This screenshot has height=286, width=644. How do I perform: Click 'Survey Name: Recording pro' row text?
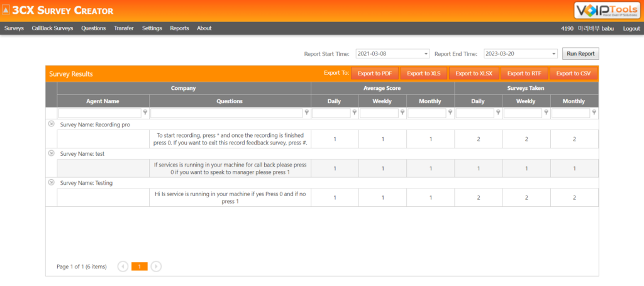[x=96, y=124]
